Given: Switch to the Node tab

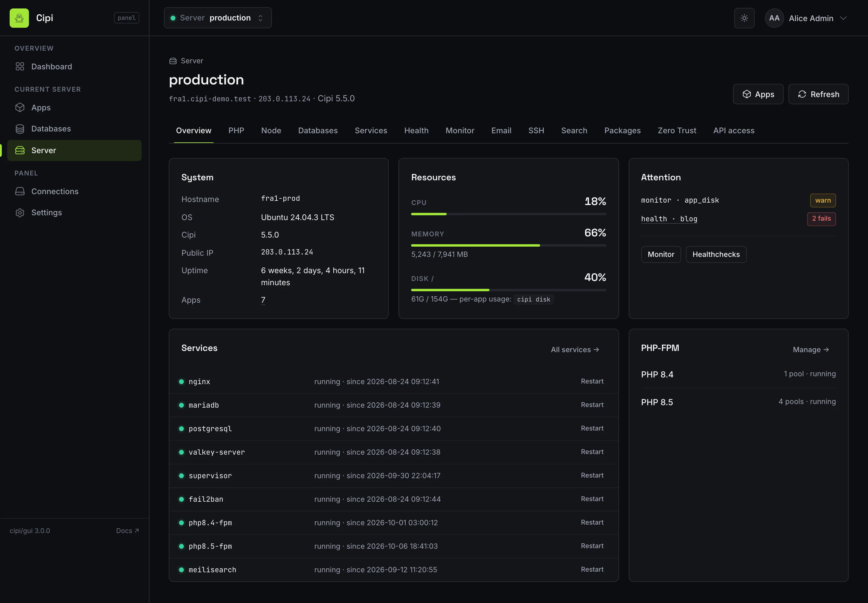Looking at the screenshot, I should coord(271,131).
